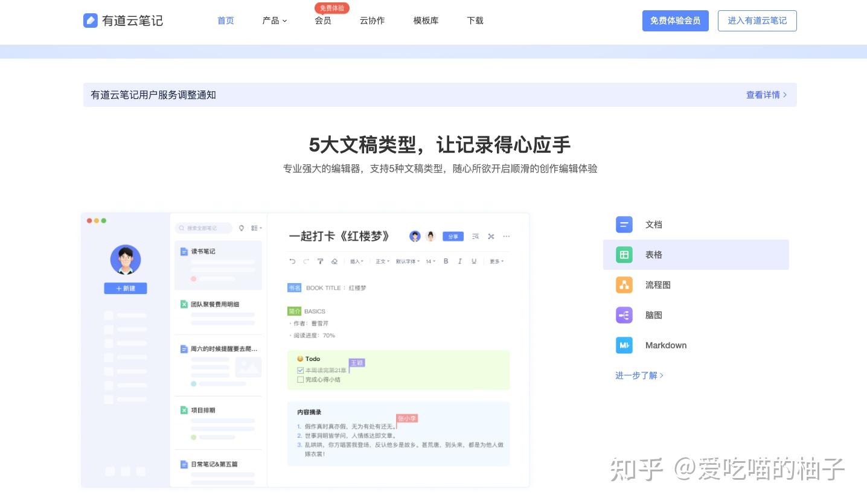Click the 项目排期 note title
The height and width of the screenshot is (504, 867).
pyautogui.click(x=203, y=410)
